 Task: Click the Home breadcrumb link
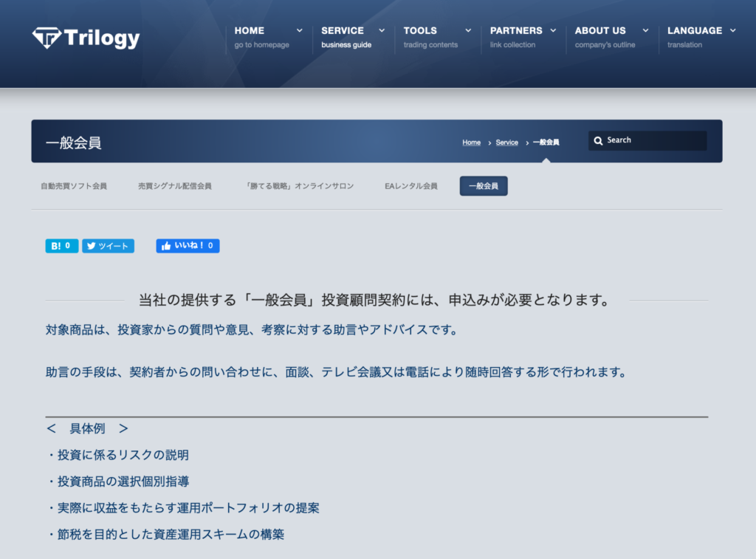click(471, 143)
